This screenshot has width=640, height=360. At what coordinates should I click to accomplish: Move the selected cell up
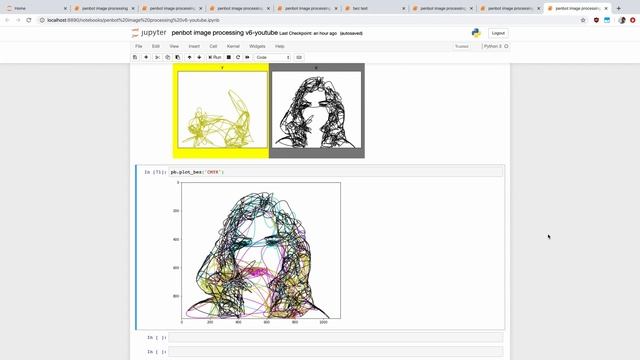[x=189, y=58]
